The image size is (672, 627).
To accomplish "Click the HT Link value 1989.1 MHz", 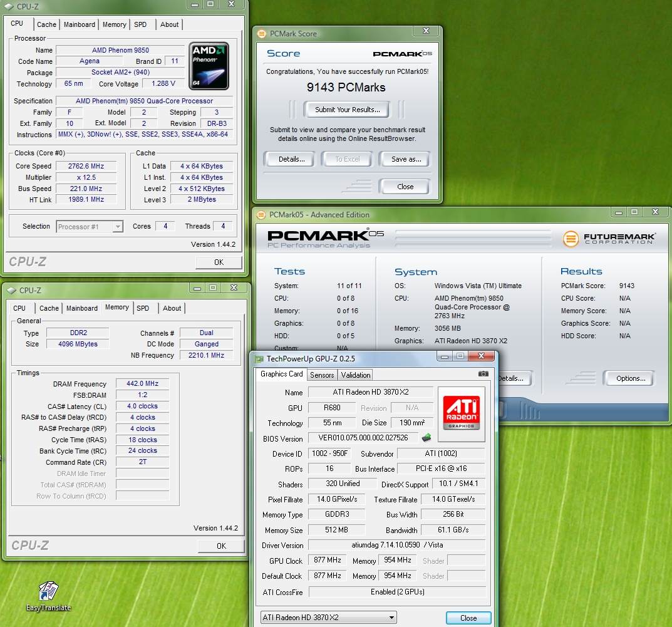I will (x=86, y=199).
